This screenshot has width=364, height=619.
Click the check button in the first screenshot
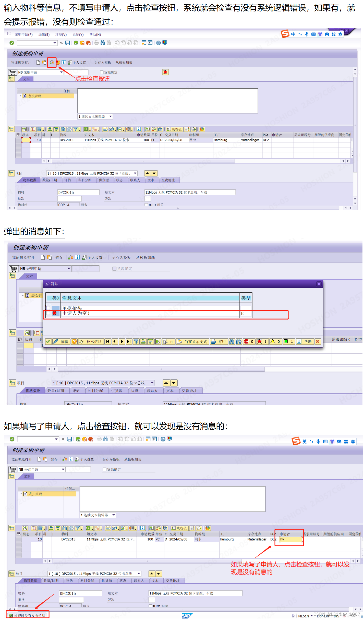(52, 62)
